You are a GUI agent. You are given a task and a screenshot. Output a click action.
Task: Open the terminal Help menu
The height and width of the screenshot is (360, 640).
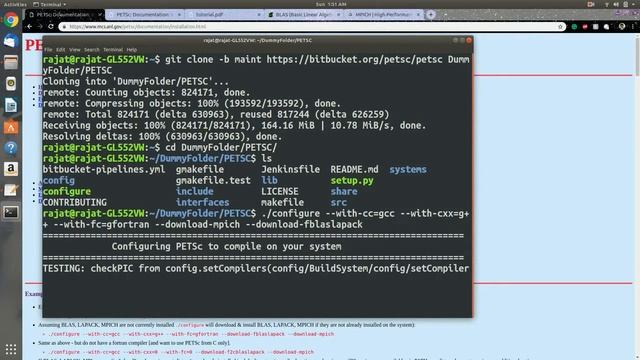(131, 49)
